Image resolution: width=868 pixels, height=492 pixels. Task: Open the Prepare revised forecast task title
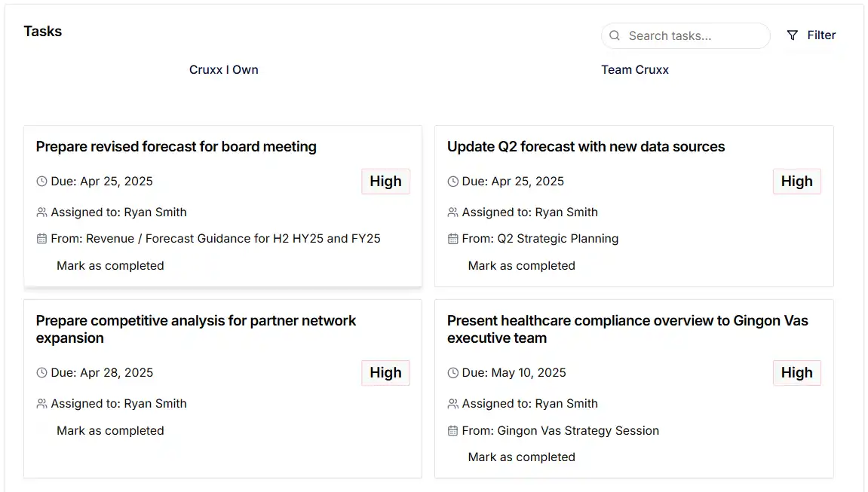pyautogui.click(x=176, y=147)
